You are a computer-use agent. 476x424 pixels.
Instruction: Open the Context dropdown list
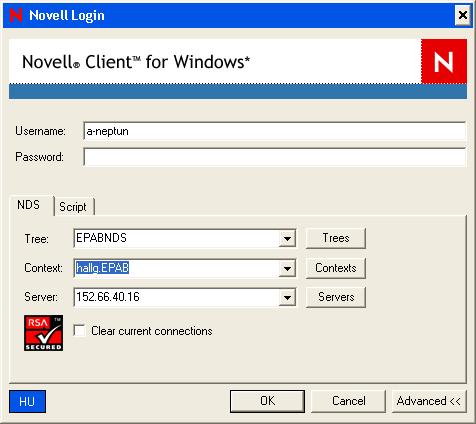point(287,268)
